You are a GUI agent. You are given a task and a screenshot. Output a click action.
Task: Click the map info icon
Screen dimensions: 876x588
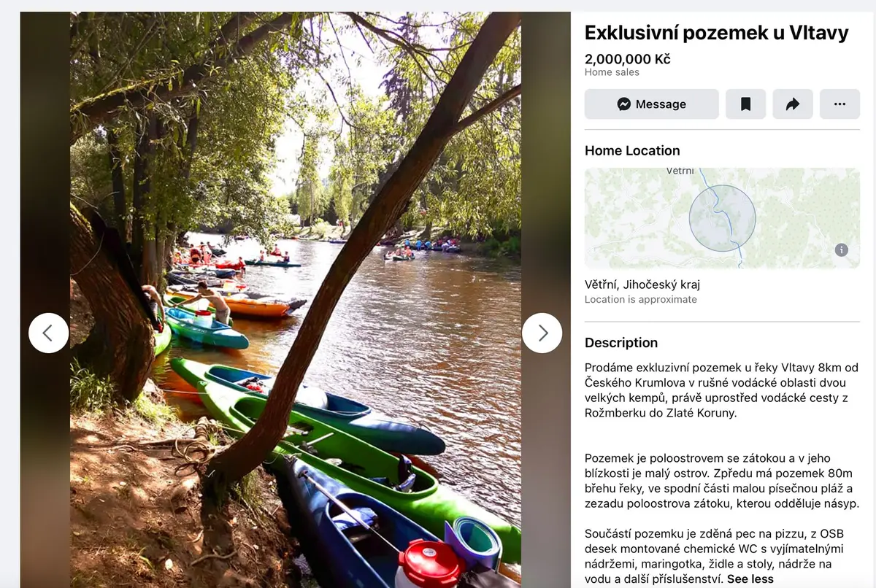click(842, 250)
